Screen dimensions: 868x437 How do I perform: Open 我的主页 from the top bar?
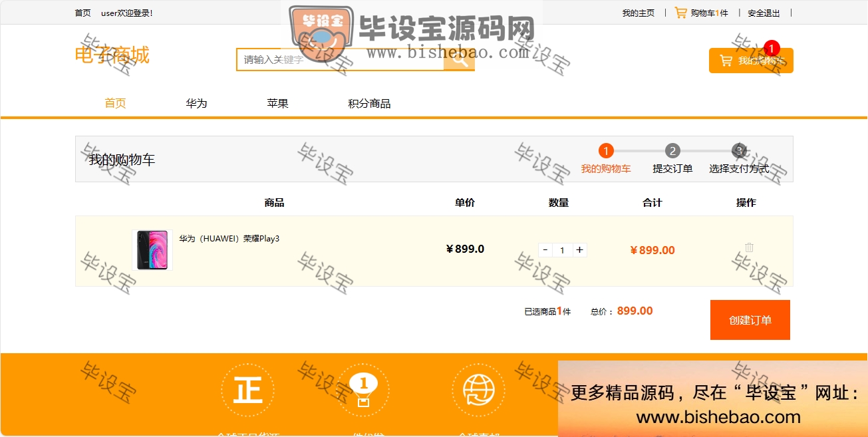coord(639,13)
